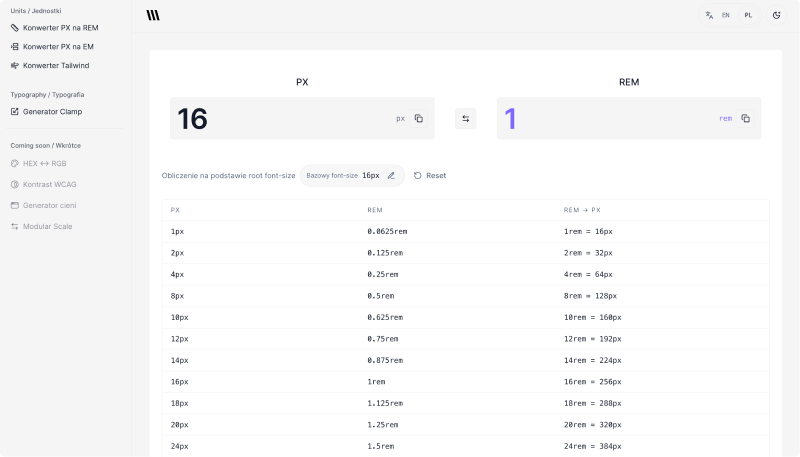Click the Kontrast WCAG contrast icon
The height and width of the screenshot is (457, 800).
15,185
